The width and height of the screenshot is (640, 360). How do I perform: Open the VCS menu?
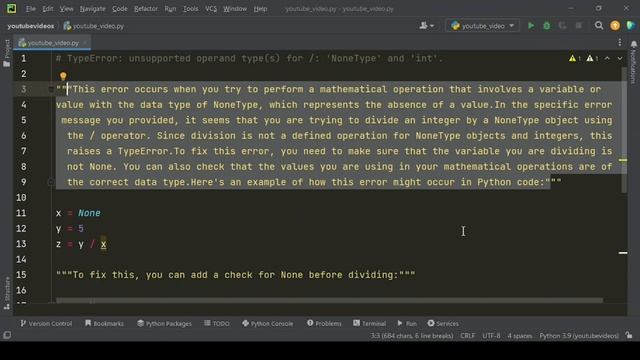point(211,9)
